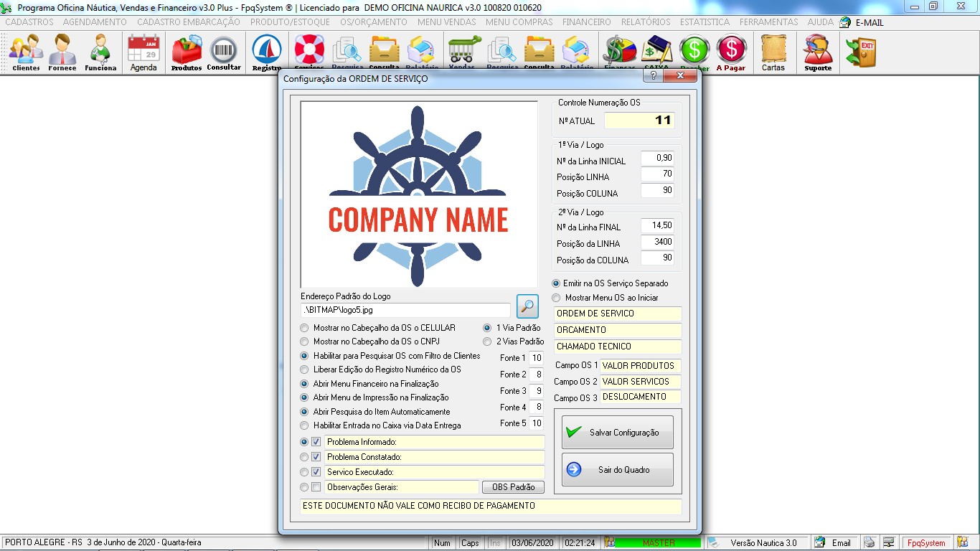Viewport: 980px width, 551px height.
Task: Click the red A Pagar dollar icon
Action: click(731, 52)
